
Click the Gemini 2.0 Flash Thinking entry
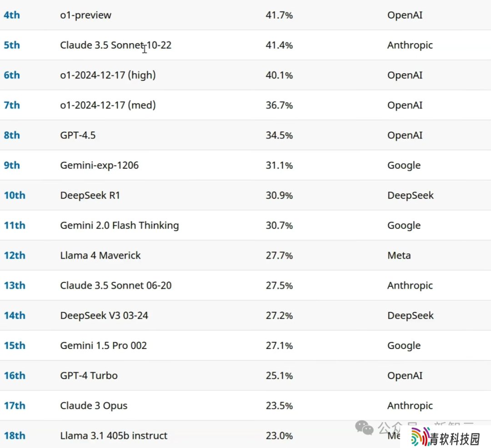(119, 225)
